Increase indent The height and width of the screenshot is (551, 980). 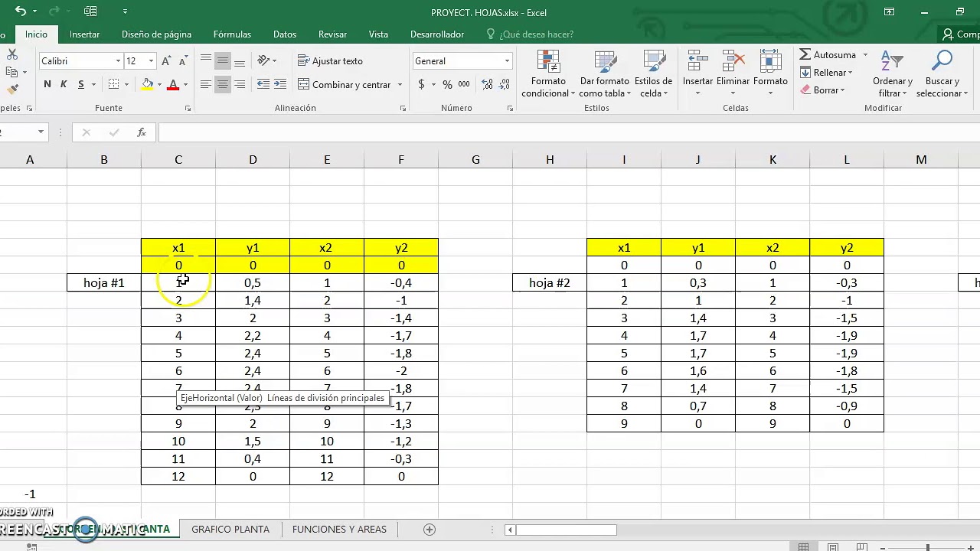pos(280,84)
